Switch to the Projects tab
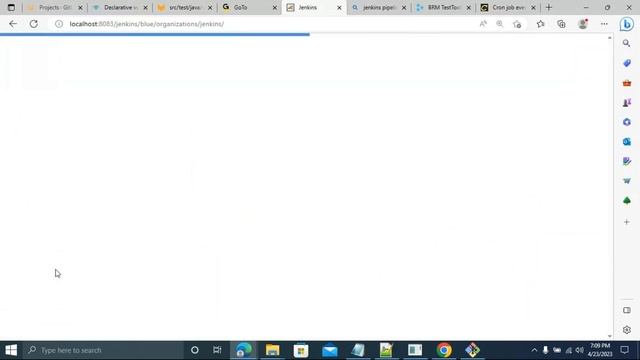Image resolution: width=640 pixels, height=360 pixels. (x=54, y=7)
